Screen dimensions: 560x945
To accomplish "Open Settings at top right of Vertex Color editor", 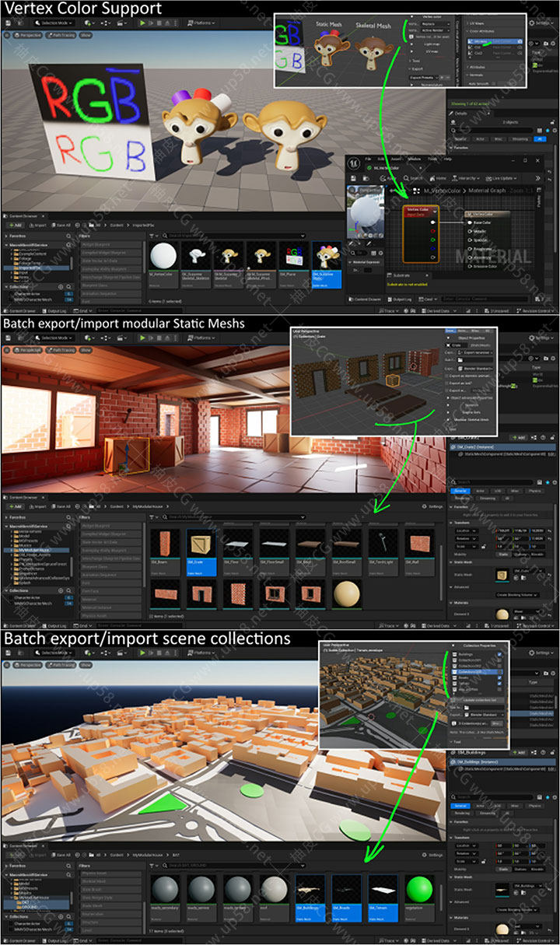I will tap(541, 23).
